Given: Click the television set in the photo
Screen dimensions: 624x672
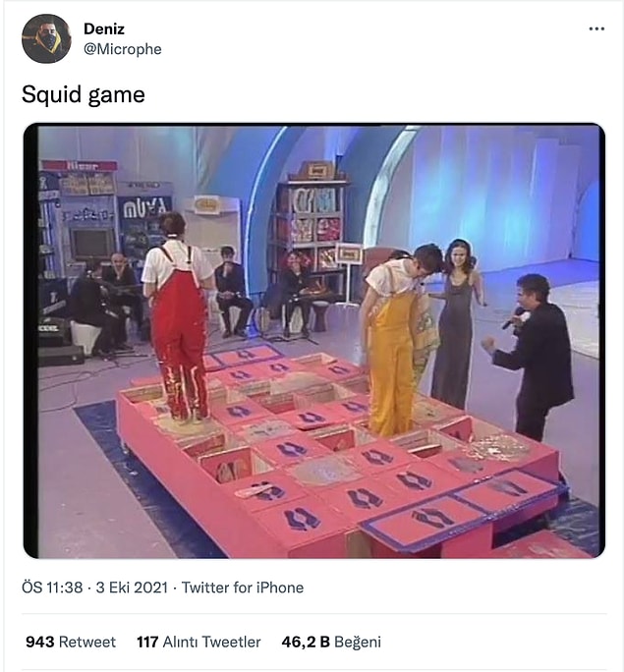Looking at the screenshot, I should tap(91, 243).
